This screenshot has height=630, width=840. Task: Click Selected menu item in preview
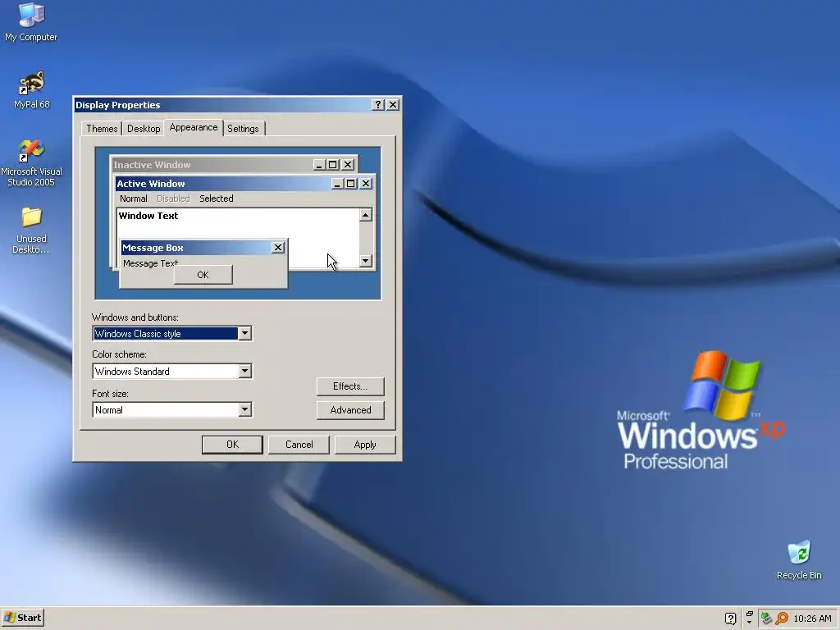pyautogui.click(x=217, y=199)
